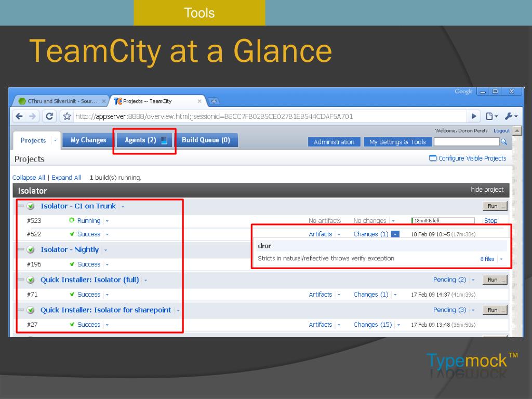Viewport: 532px width, 399px height.
Task: Open dropdown next to Isolator - CI on Trunk
Action: tap(123, 207)
